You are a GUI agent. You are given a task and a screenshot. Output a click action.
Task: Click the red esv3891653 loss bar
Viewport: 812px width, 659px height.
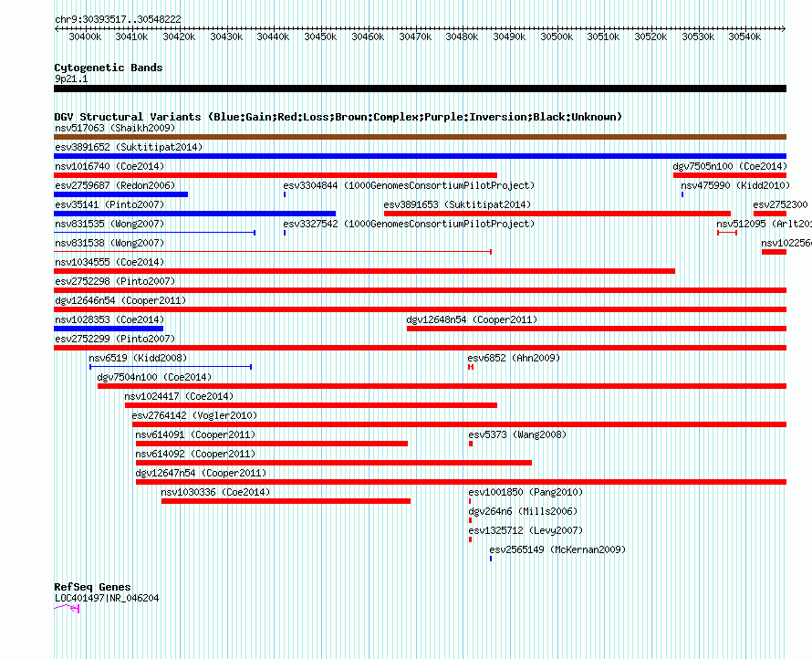pyautogui.click(x=557, y=214)
